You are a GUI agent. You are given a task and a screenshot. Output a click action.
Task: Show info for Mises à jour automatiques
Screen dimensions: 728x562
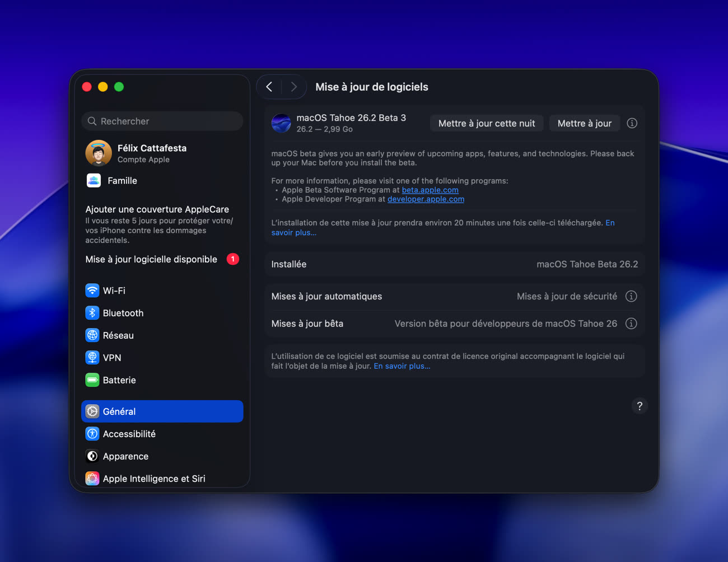click(631, 296)
